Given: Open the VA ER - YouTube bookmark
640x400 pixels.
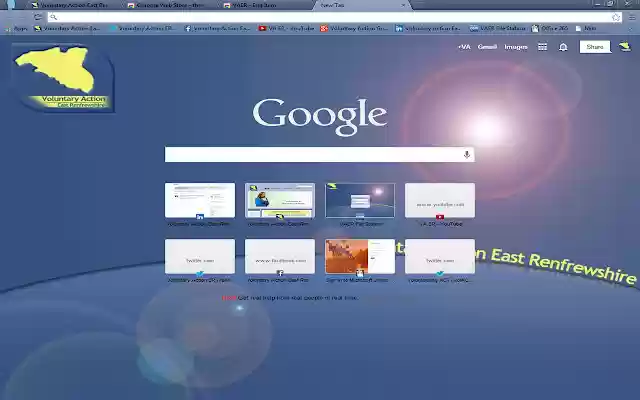Looking at the screenshot, I should pyautogui.click(x=286, y=29).
